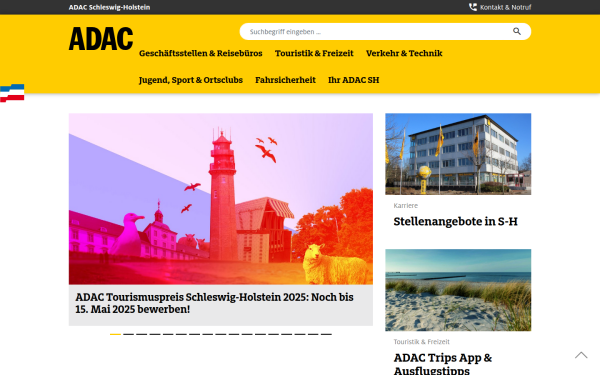Click the phone icon for Kontakt & Notruf

pyautogui.click(x=473, y=7)
